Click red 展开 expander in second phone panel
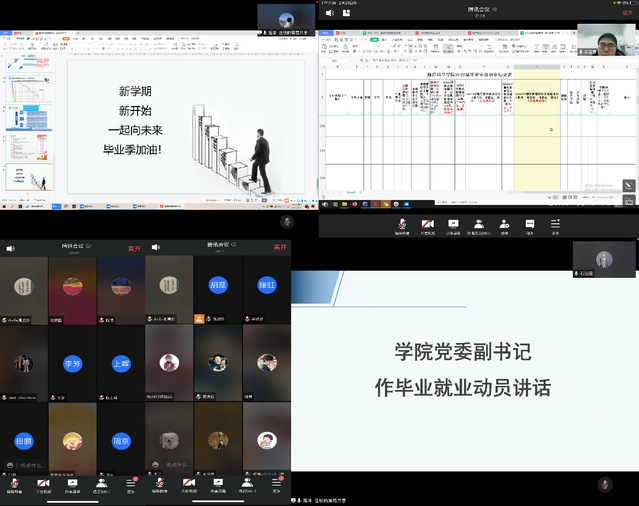 tap(280, 247)
